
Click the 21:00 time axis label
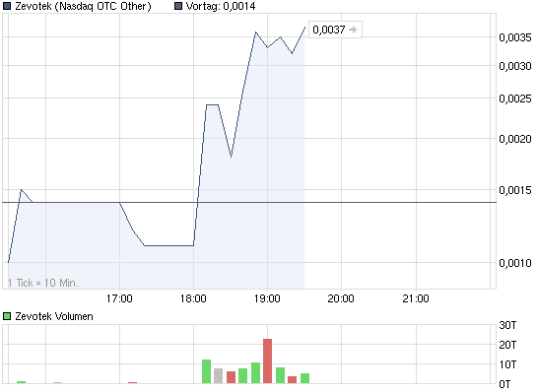pos(416,298)
